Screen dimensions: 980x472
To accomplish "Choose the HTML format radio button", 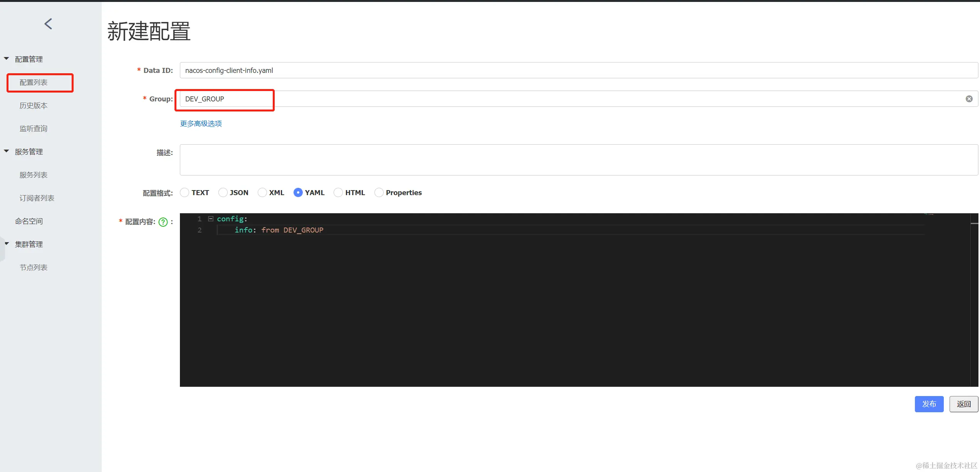I will pos(338,192).
